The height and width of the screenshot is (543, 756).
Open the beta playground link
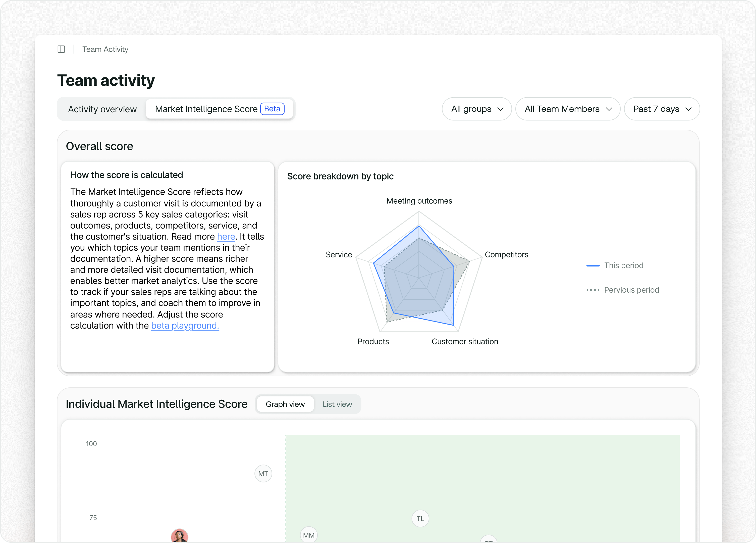[x=185, y=326]
